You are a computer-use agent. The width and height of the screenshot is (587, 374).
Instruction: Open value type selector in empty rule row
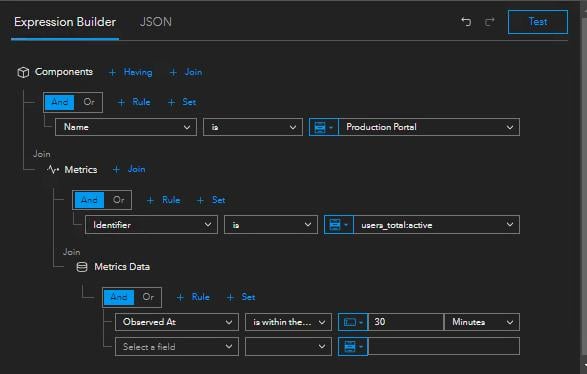pyautogui.click(x=353, y=347)
